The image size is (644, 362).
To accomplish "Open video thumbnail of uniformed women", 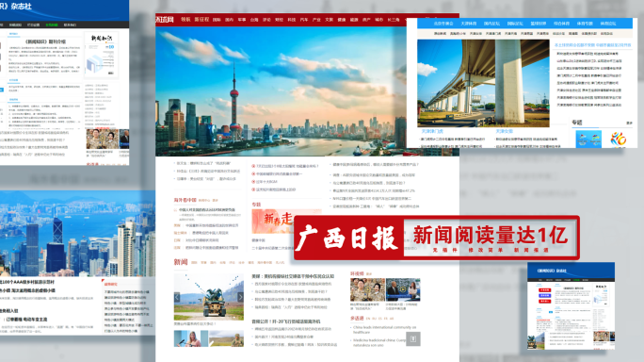I will click(367, 289).
